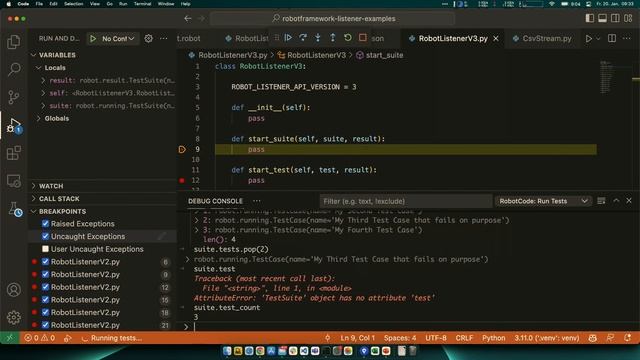This screenshot has width=640, height=360.
Task: Disable RobotListenerV2.py breakpoint at line 9
Action: (x=45, y=274)
